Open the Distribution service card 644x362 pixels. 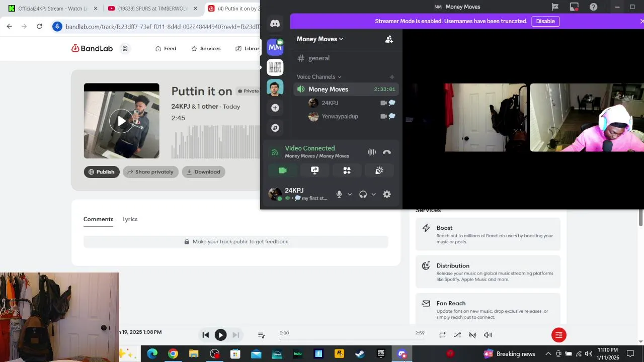pos(488,272)
